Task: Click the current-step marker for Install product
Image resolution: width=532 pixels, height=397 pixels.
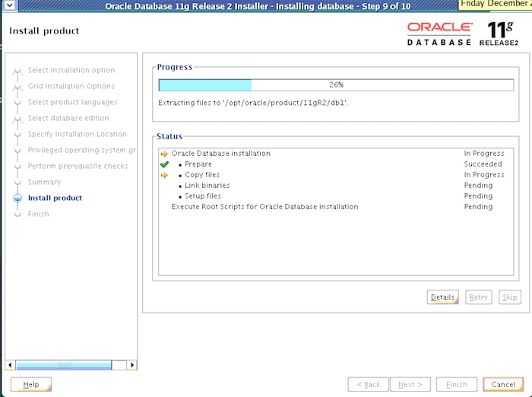Action: (17, 198)
